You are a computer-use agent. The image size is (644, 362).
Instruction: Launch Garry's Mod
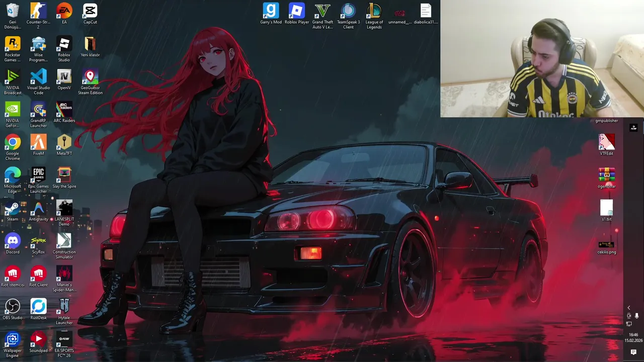(x=271, y=14)
